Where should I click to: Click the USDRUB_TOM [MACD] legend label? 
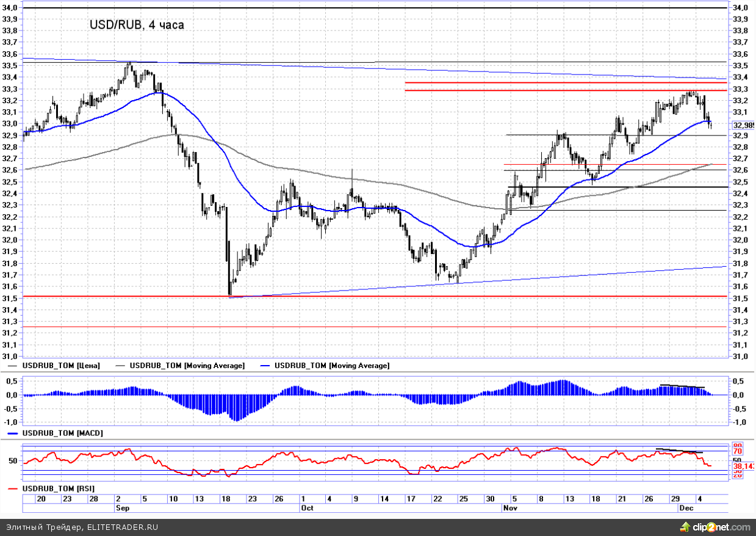63,433
